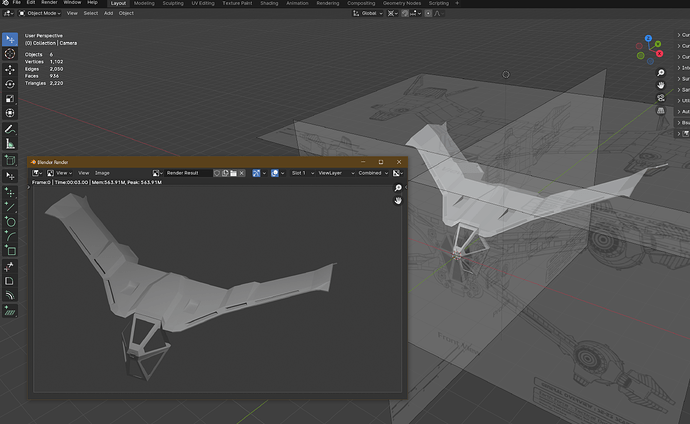
Task: Open the Object Mode dropdown
Action: coord(40,14)
